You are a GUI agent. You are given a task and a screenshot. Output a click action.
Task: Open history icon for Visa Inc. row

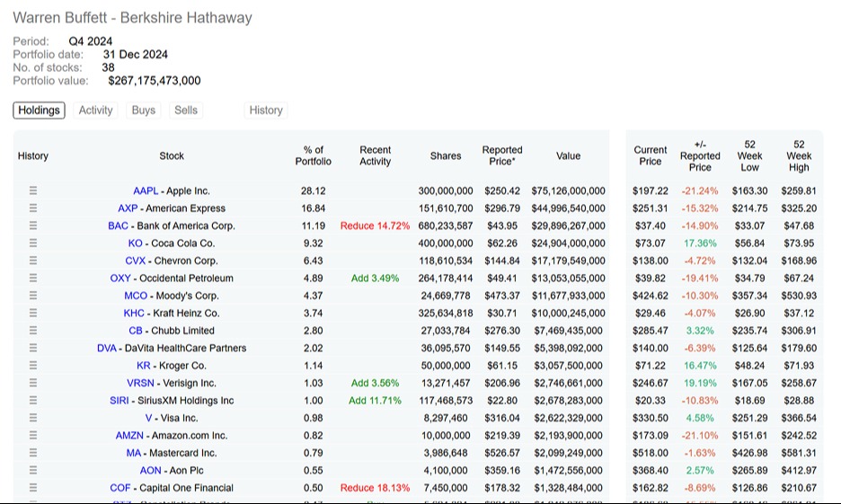click(33, 418)
